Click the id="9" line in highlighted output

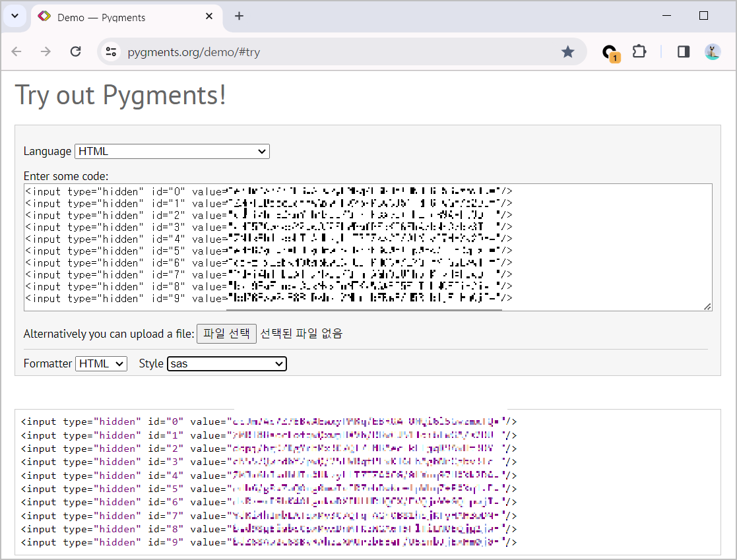pyautogui.click(x=269, y=542)
